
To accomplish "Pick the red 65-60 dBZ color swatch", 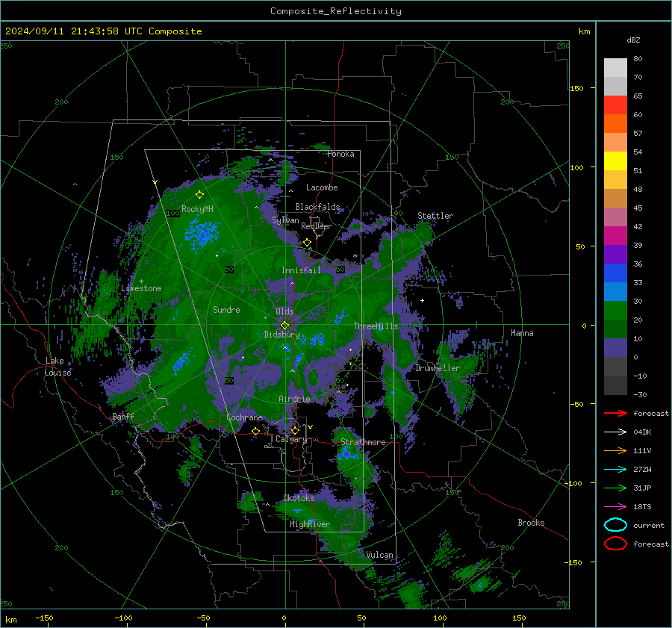I will coord(615,105).
